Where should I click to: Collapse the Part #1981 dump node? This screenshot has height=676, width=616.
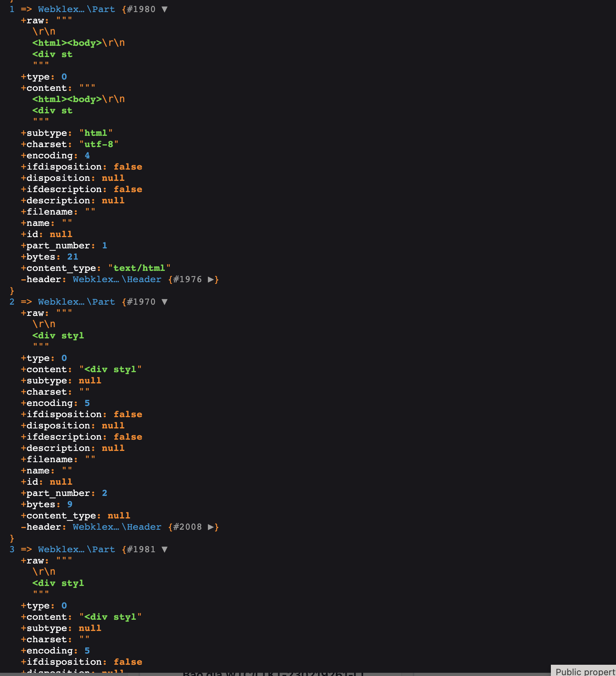click(164, 549)
